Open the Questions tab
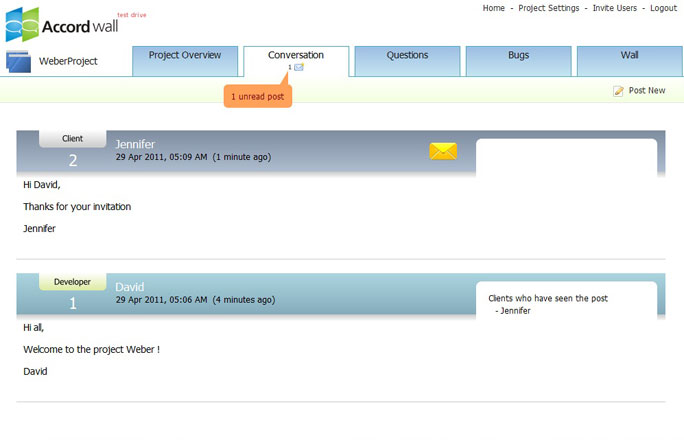The height and width of the screenshot is (440, 684). [x=407, y=56]
